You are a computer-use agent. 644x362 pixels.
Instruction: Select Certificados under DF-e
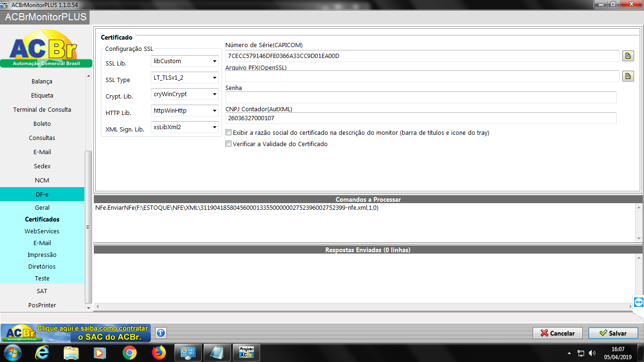[42, 219]
